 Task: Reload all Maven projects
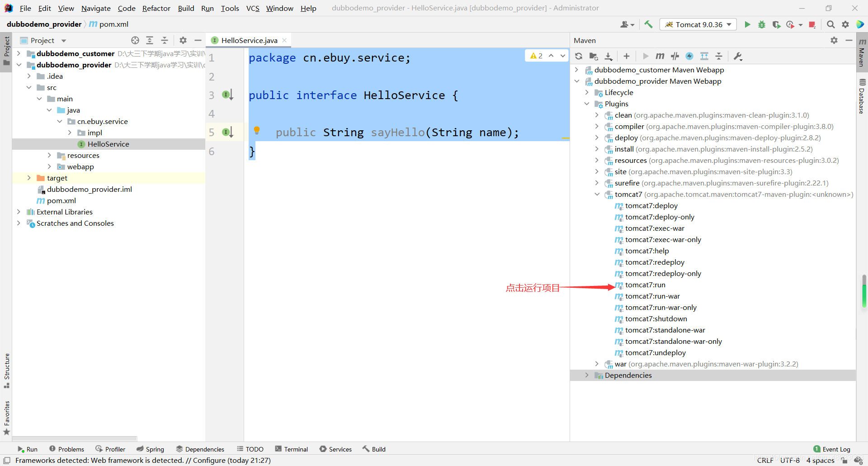(579, 56)
